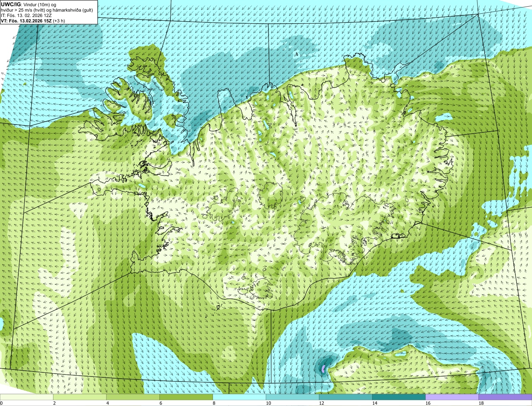Click the 8–10 m/s light cyan legend swatch
Image resolution: width=532 pixels, height=406 pixels.
tap(239, 397)
